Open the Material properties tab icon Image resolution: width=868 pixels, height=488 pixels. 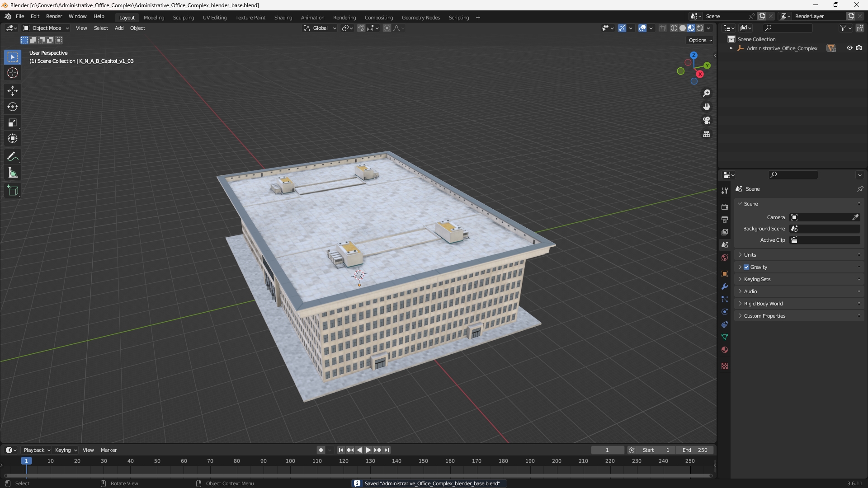click(725, 350)
